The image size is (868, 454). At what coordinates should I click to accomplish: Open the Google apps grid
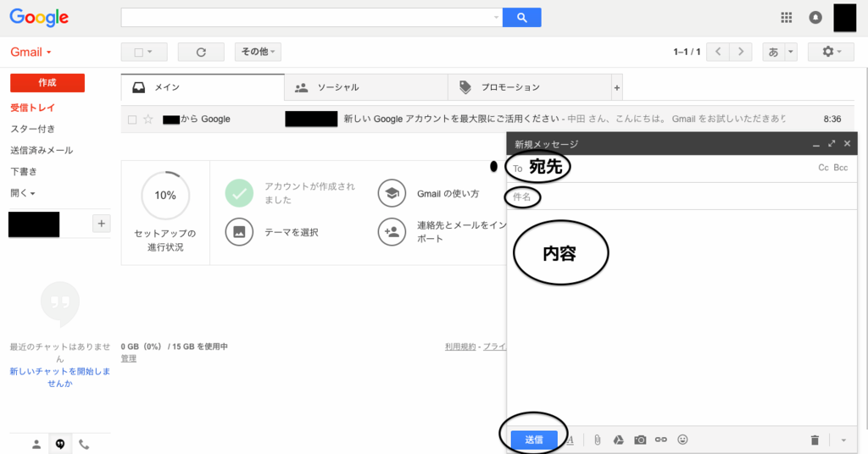(x=786, y=18)
